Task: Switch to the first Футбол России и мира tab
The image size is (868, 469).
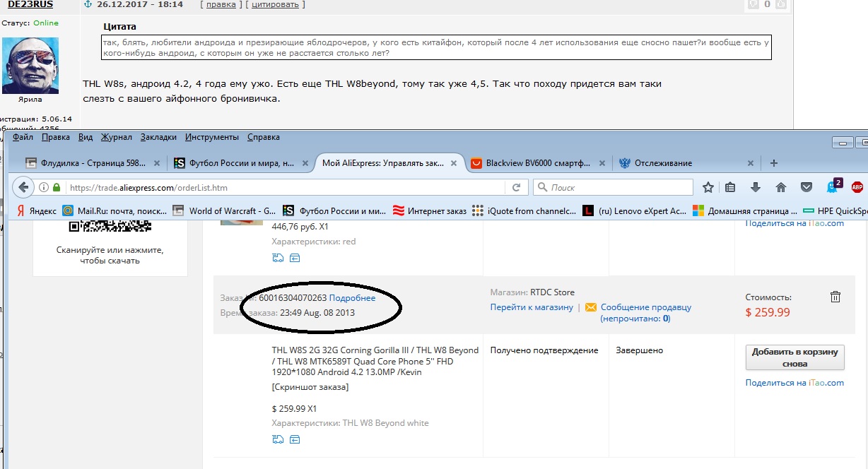Action: tap(240, 163)
